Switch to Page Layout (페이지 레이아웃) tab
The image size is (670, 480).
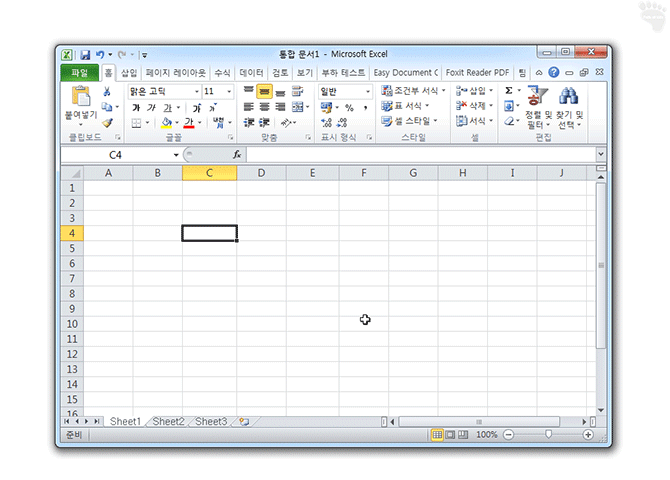click(175, 73)
